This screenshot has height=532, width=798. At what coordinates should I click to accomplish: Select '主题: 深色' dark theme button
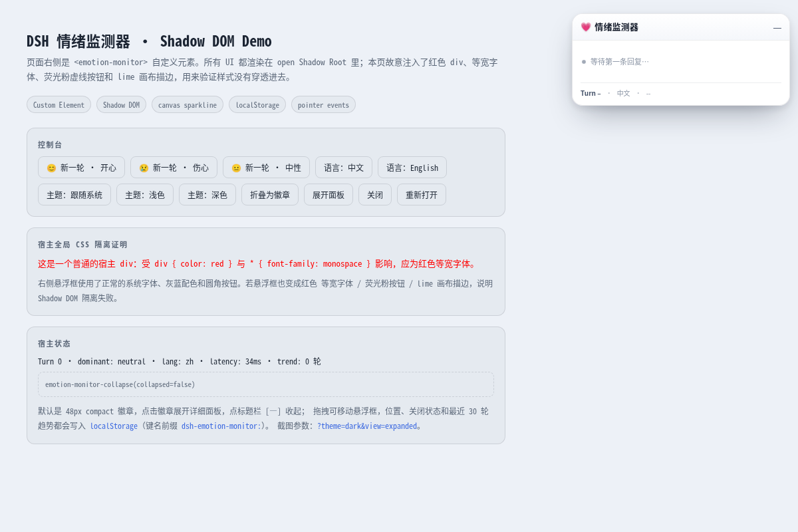coord(207,195)
